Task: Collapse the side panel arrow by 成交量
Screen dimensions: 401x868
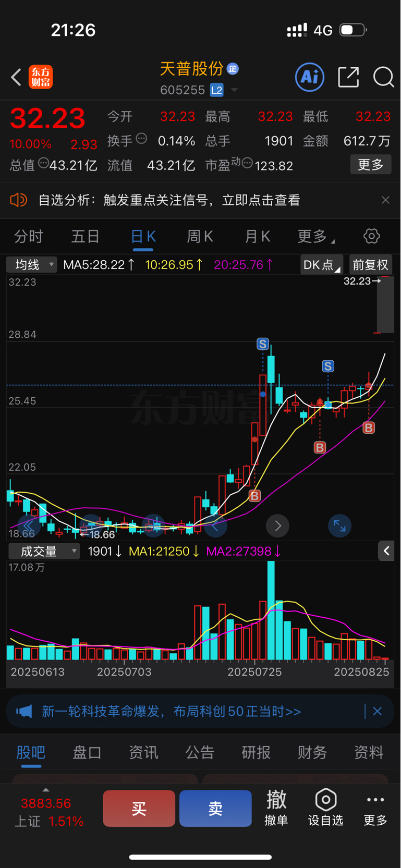Action: coord(386,551)
